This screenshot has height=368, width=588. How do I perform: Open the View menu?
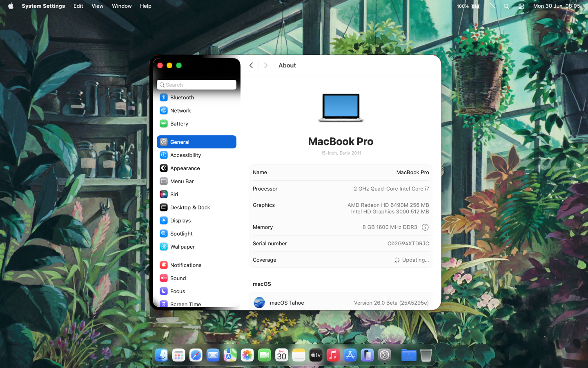(97, 6)
